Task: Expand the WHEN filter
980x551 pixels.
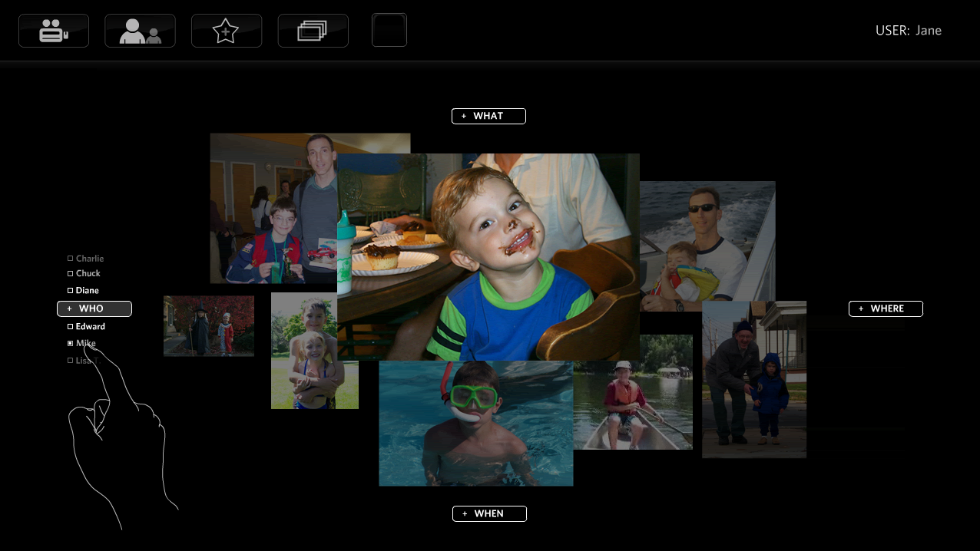Action: (x=489, y=513)
